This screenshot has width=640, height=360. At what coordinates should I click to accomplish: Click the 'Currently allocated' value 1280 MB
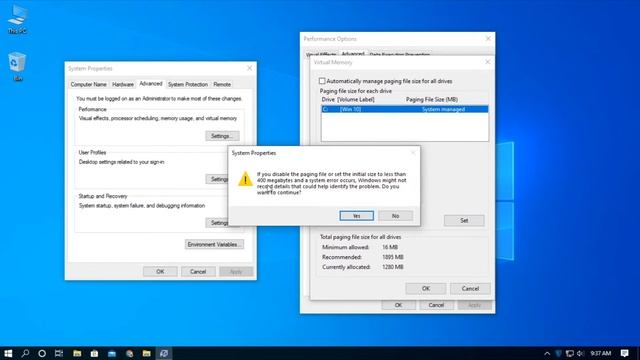click(x=393, y=267)
